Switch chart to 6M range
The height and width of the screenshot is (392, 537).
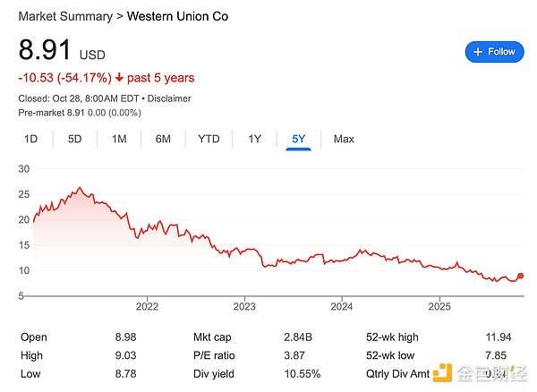(x=163, y=139)
